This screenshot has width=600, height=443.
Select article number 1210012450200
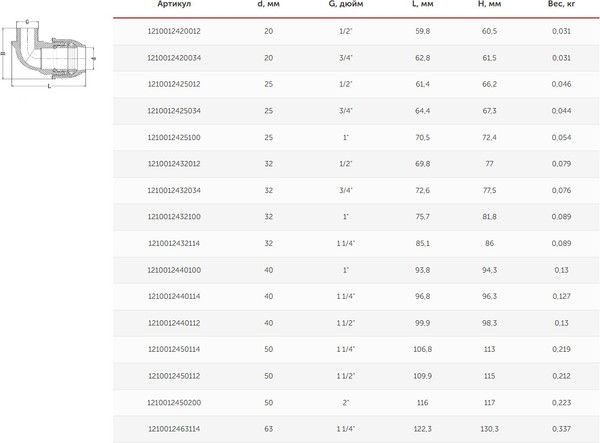(174, 401)
